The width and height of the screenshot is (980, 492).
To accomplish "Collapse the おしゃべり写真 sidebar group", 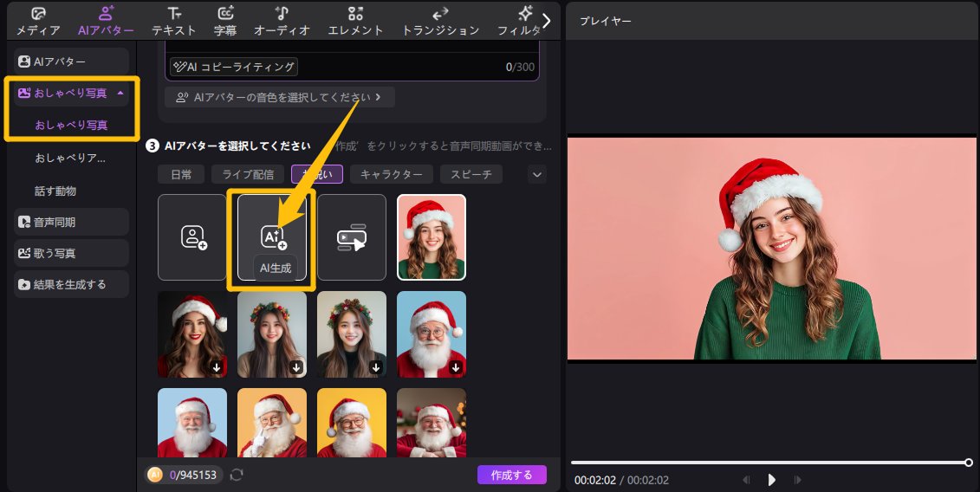I will pos(120,93).
